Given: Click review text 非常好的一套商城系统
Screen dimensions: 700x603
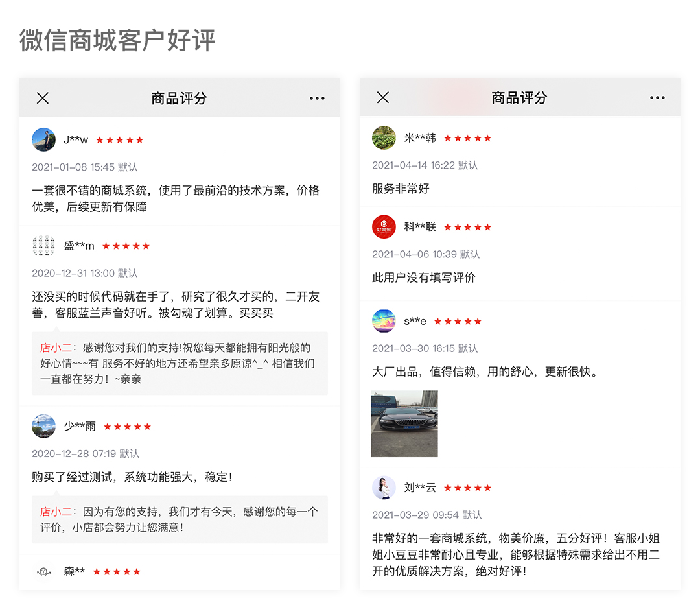Looking at the screenshot, I should point(516,554).
